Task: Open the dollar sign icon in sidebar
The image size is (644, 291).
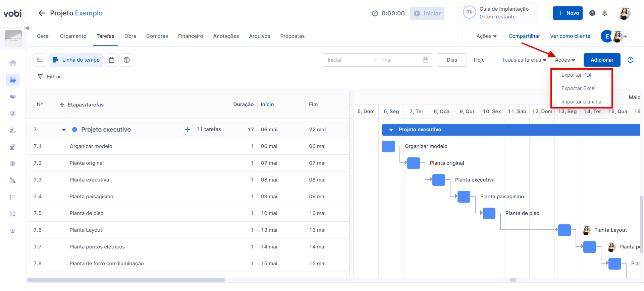Action: (13, 164)
